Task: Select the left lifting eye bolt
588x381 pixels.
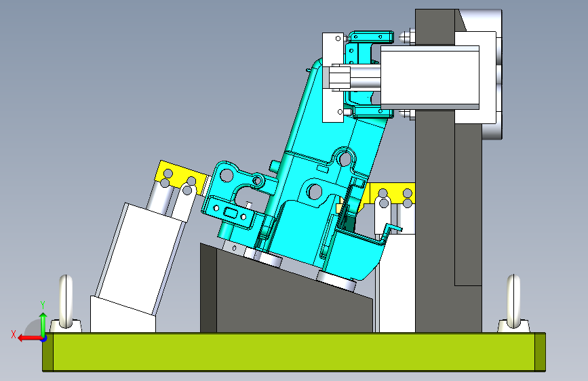Action: coord(66,304)
